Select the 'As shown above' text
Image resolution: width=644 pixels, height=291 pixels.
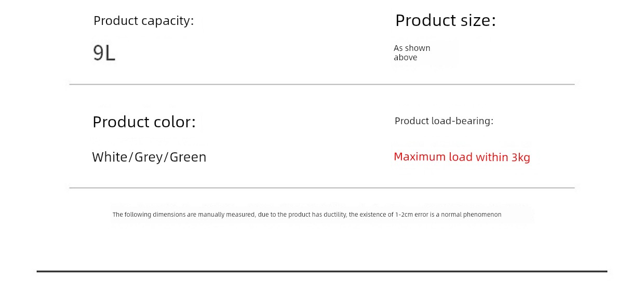[x=412, y=52]
